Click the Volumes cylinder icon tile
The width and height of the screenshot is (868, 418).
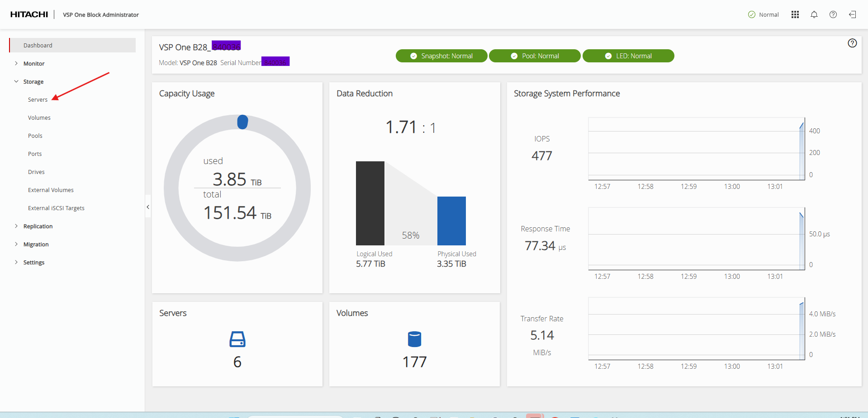click(x=414, y=339)
